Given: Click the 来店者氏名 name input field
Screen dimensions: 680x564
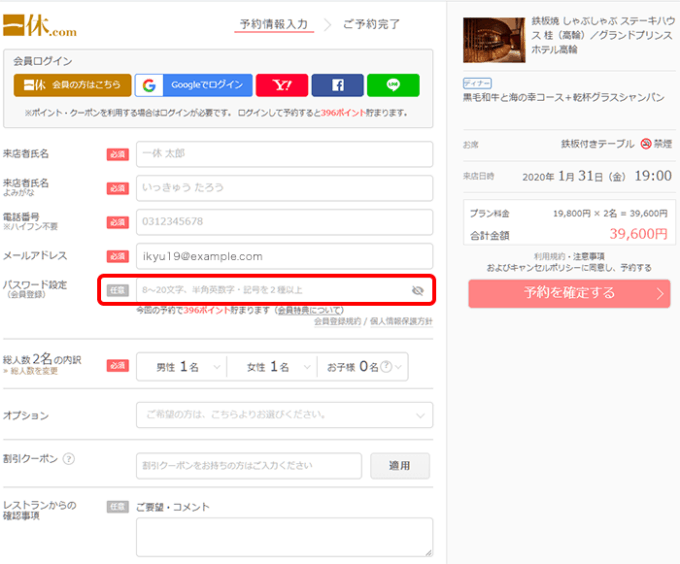Looking at the screenshot, I should pos(284,154).
